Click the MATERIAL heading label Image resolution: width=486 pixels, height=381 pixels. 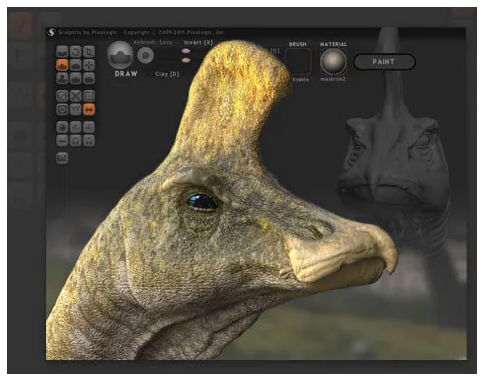click(333, 44)
